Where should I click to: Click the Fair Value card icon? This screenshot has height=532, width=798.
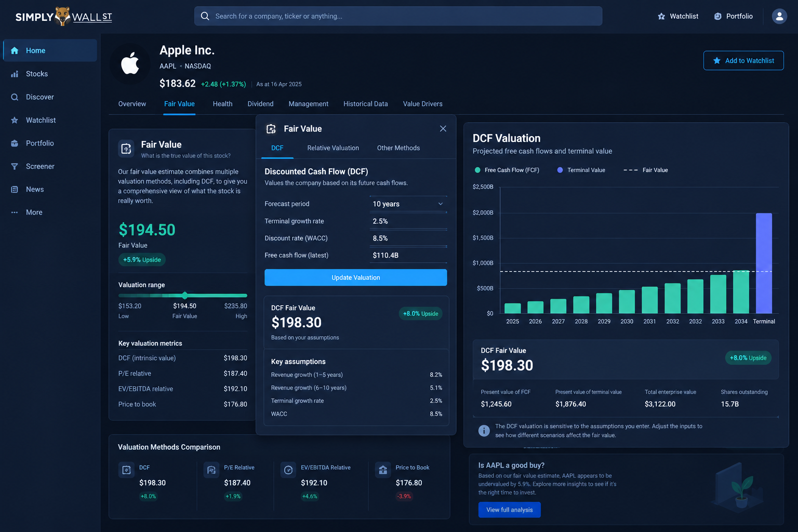(126, 149)
